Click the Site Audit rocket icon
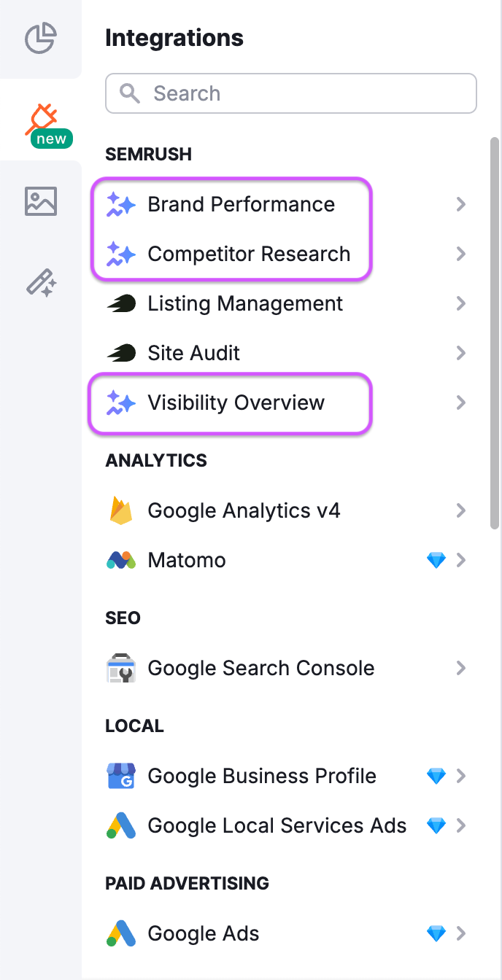Screen dimensions: 502x980 tap(121, 353)
